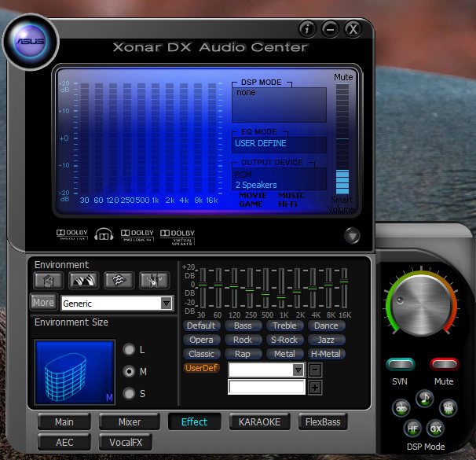Click the 16K EQ slider
The height and width of the screenshot is (460, 476).
(x=344, y=288)
